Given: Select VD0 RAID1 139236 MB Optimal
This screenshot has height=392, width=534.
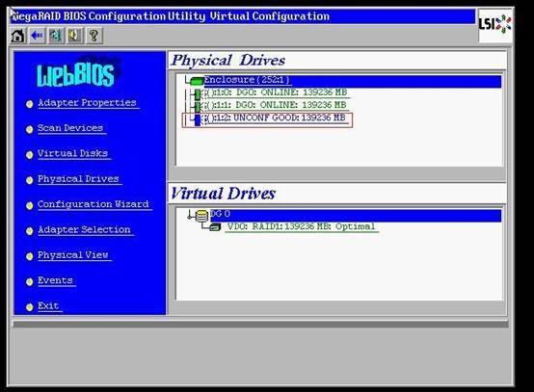Looking at the screenshot, I should pyautogui.click(x=302, y=227).
